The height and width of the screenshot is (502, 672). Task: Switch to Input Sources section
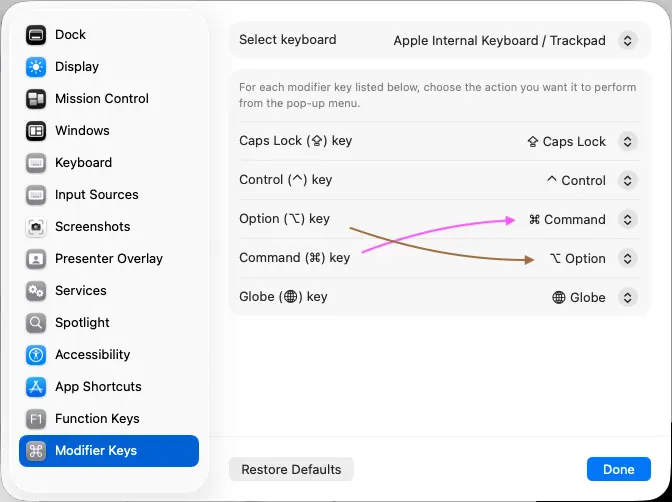pos(96,195)
